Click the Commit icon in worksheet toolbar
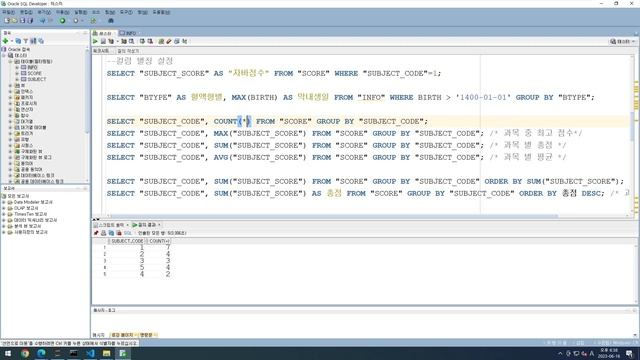The image size is (640, 360). [142, 41]
